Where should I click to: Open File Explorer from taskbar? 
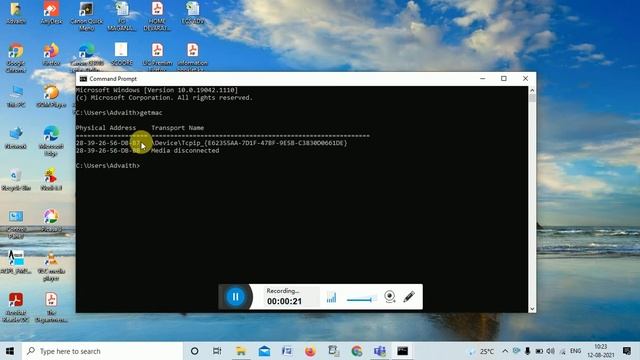[x=241, y=351]
